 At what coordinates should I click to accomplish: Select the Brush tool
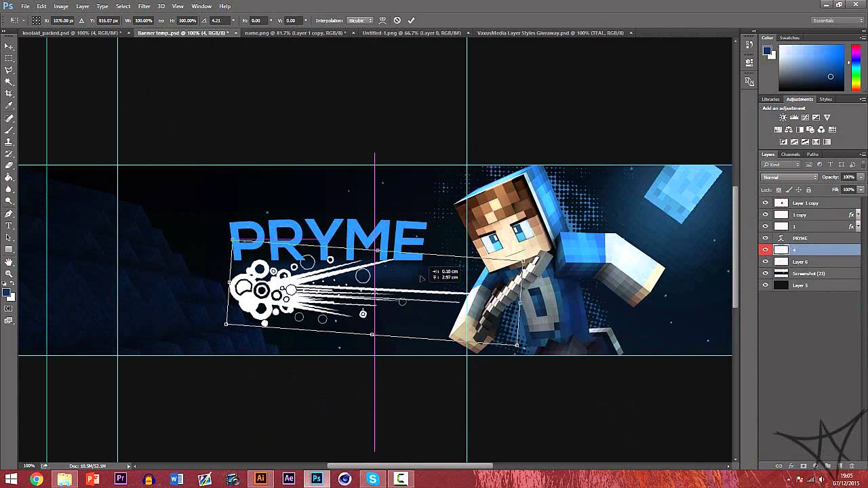[9, 130]
